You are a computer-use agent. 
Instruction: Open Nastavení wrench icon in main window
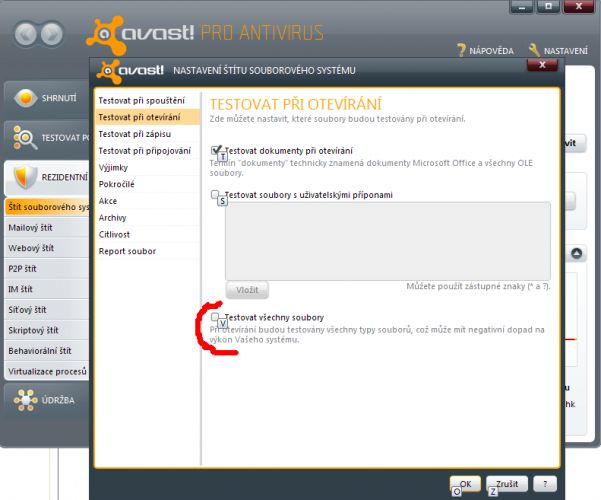coord(534,50)
